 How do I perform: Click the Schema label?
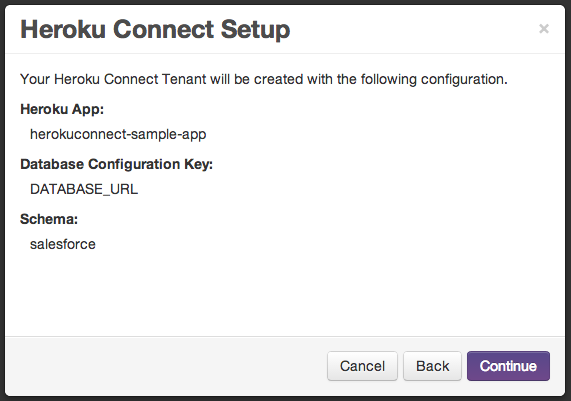[x=49, y=219]
